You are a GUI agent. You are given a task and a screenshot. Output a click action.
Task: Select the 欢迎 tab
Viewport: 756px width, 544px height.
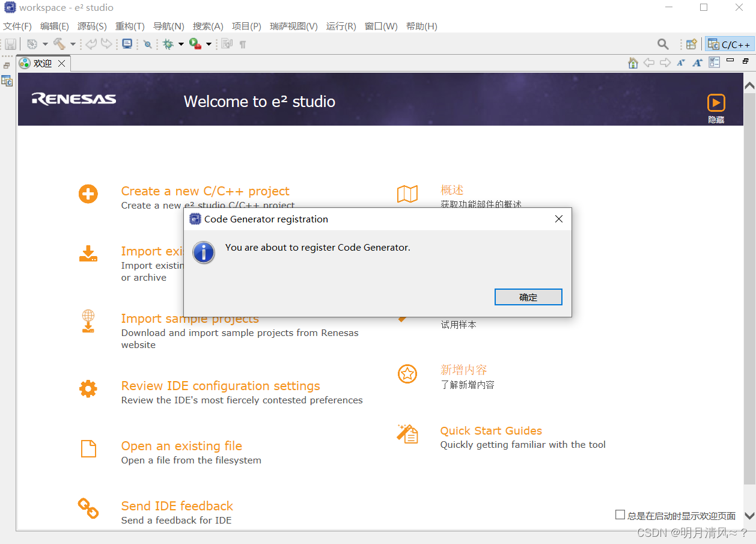click(x=43, y=63)
